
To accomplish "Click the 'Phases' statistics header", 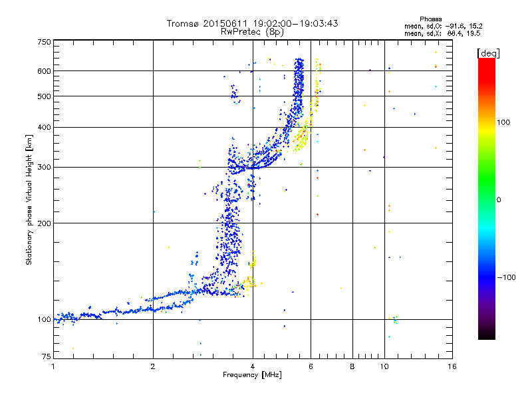I will point(430,19).
